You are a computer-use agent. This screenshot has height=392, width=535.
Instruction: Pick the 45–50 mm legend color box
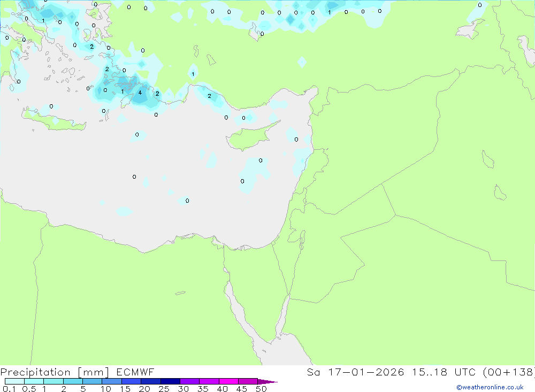tap(248, 381)
